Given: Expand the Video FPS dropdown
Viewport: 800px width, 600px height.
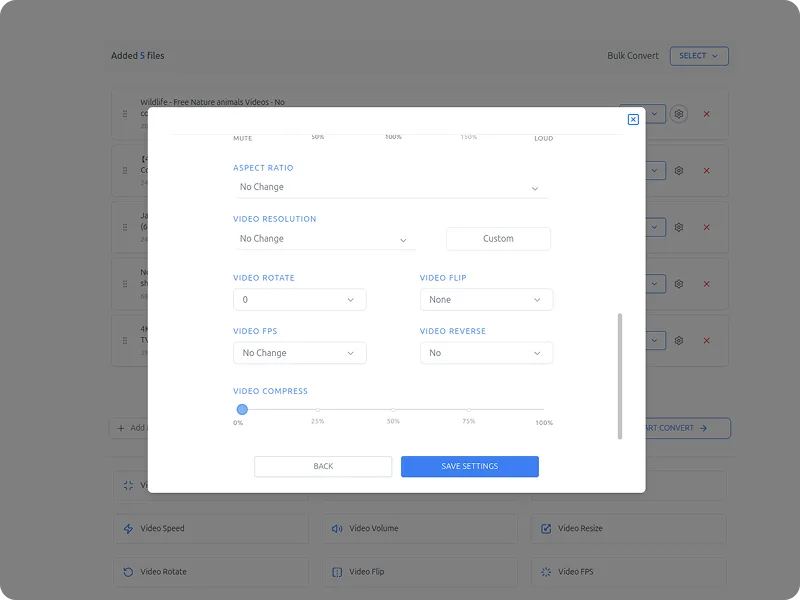Looking at the screenshot, I should pyautogui.click(x=299, y=353).
